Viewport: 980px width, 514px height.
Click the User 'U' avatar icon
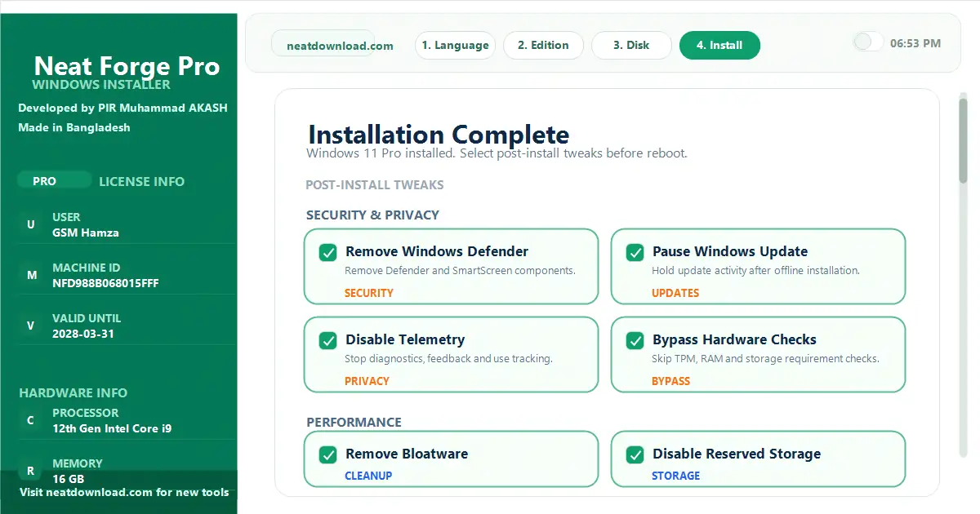click(31, 224)
